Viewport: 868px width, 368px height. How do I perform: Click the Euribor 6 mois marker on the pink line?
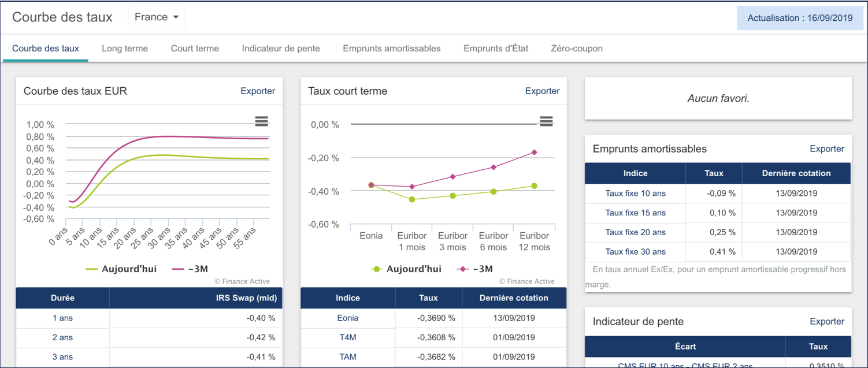(493, 168)
